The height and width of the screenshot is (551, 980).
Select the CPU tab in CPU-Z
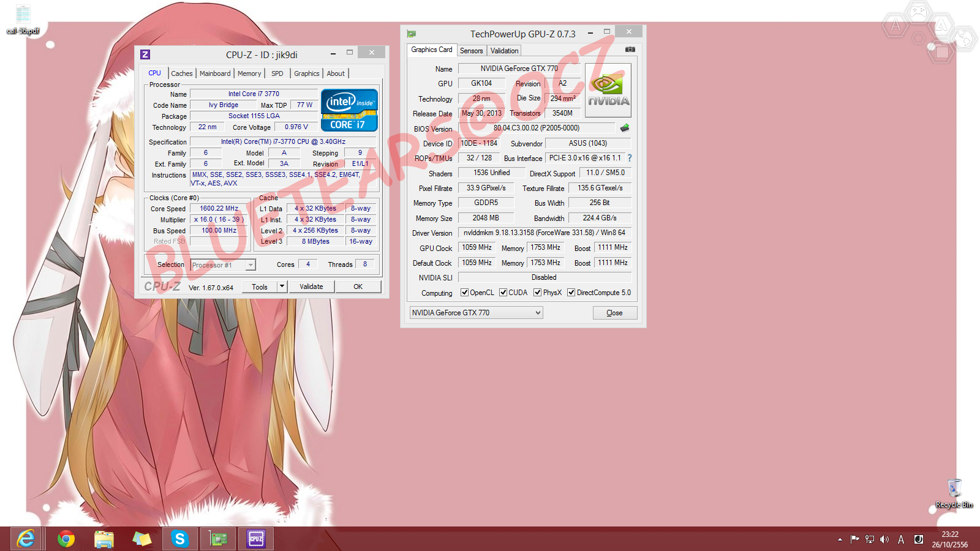(155, 73)
